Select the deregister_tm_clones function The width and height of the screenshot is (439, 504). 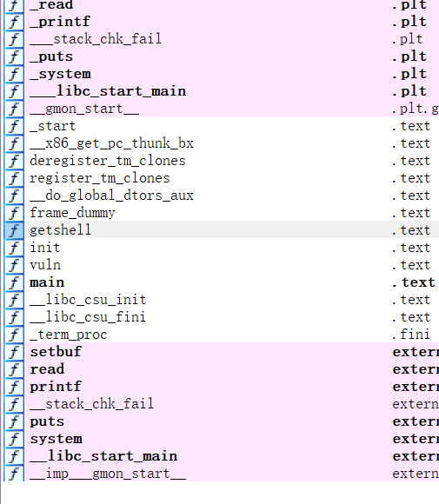pos(222,161)
